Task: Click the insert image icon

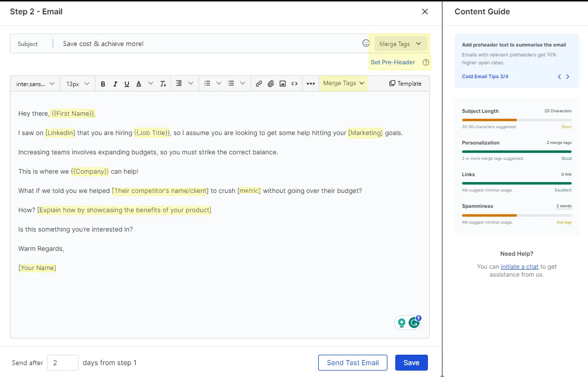Action: tap(283, 84)
